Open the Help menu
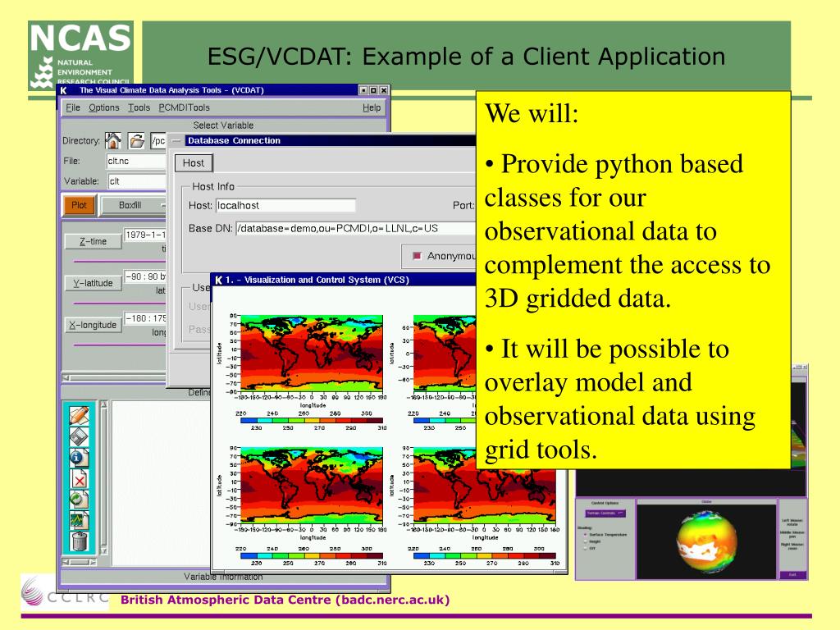This screenshot has width=840, height=630. click(372, 107)
